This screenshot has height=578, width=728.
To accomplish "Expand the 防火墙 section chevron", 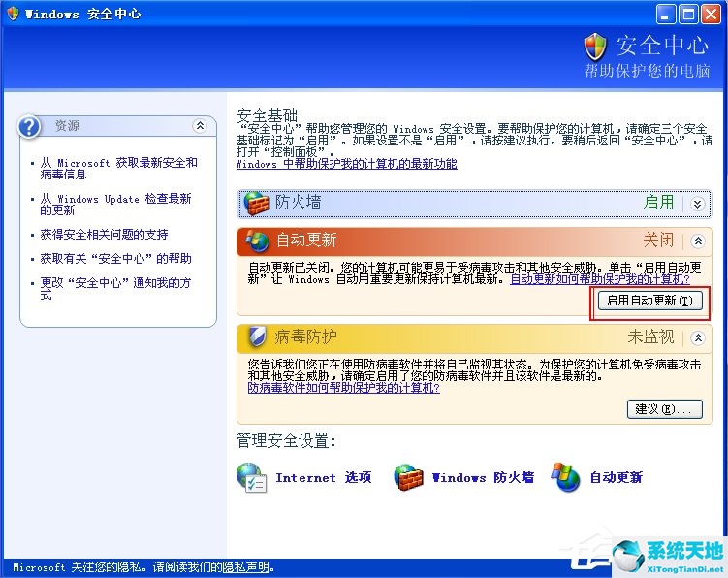I will point(697,204).
